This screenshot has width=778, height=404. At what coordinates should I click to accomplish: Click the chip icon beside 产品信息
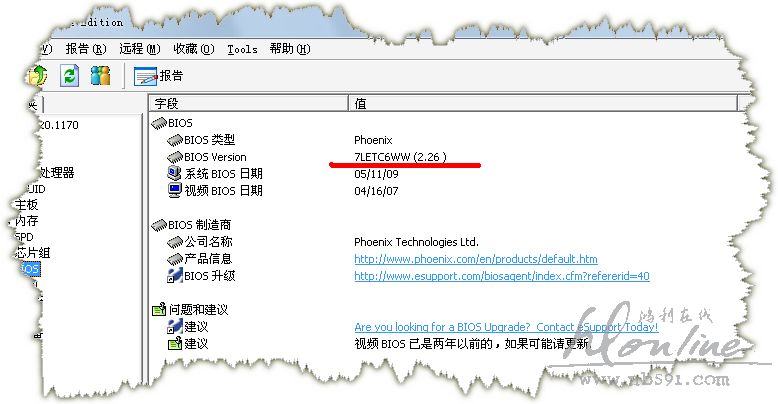pyautogui.click(x=175, y=259)
